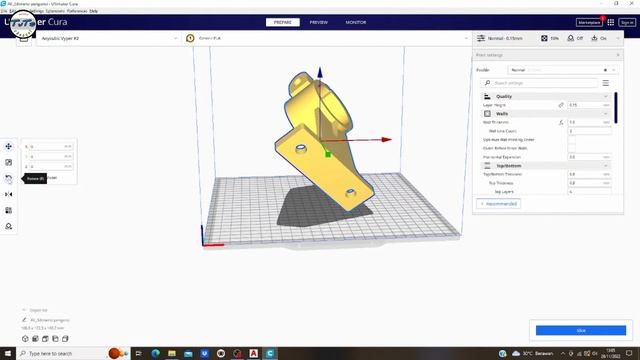Click the support Off icon
Image resolution: width=640 pixels, height=360 pixels.
pos(571,38)
